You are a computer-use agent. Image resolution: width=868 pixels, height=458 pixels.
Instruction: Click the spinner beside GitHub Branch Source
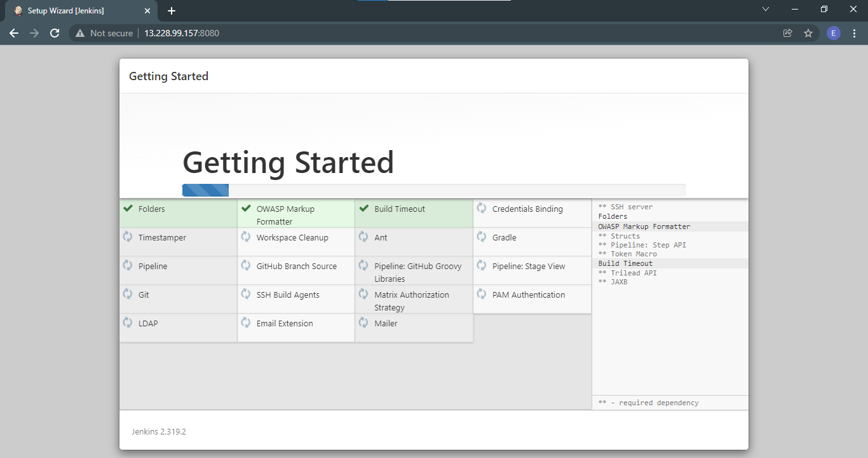[246, 265]
